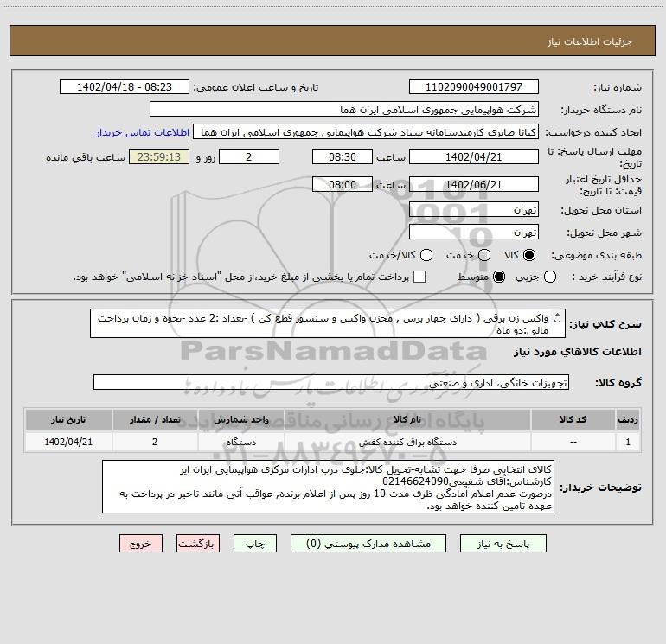The width and height of the screenshot is (666, 644).
Task: Click the 'گروه کالا' goods group field
Action: tap(330, 382)
